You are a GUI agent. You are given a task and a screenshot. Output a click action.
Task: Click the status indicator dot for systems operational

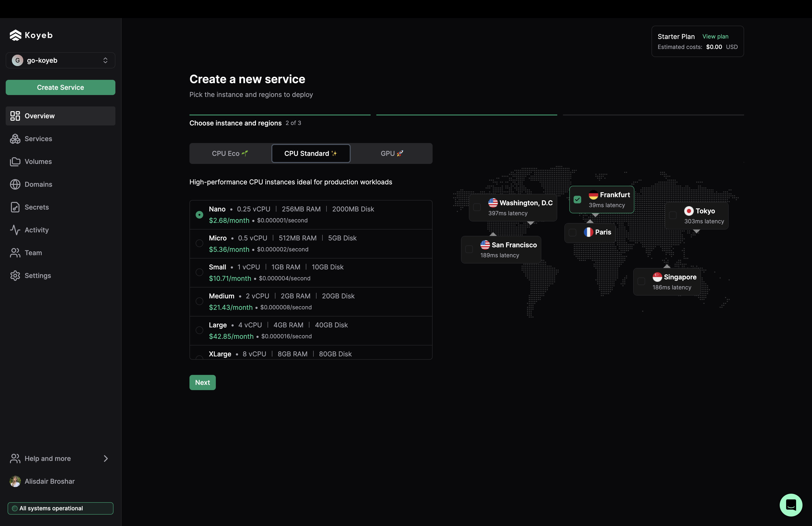pos(15,508)
